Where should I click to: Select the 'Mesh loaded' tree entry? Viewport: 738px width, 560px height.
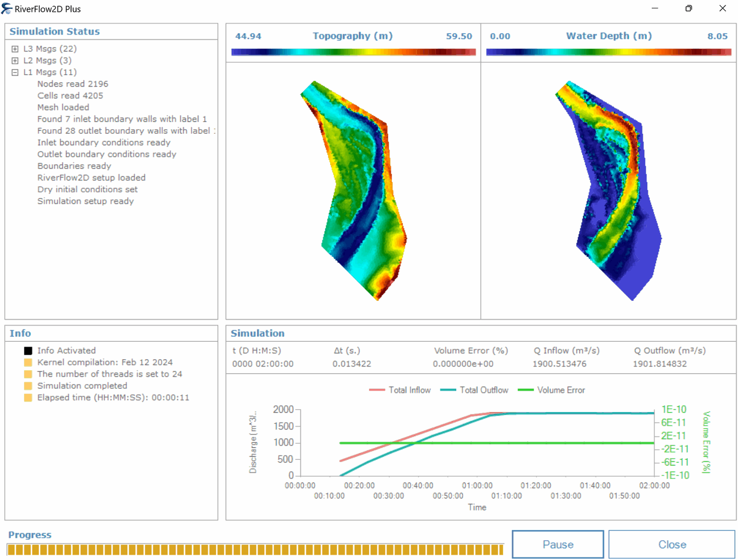click(x=63, y=107)
